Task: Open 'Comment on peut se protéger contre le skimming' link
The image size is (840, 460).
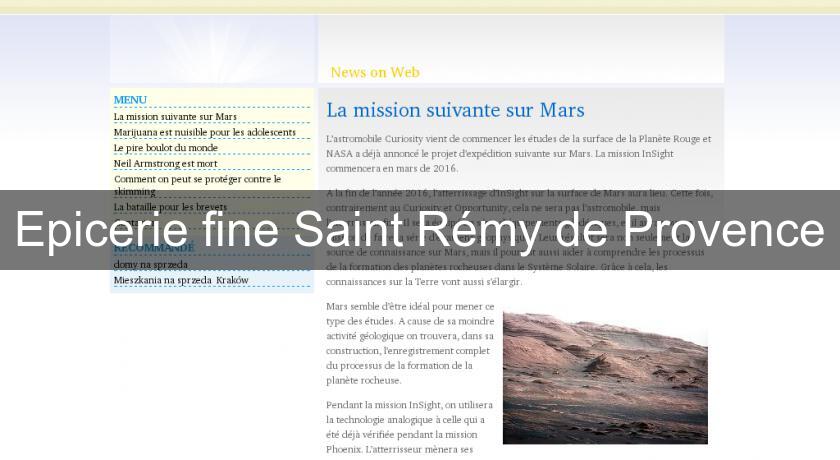Action: coord(198,185)
